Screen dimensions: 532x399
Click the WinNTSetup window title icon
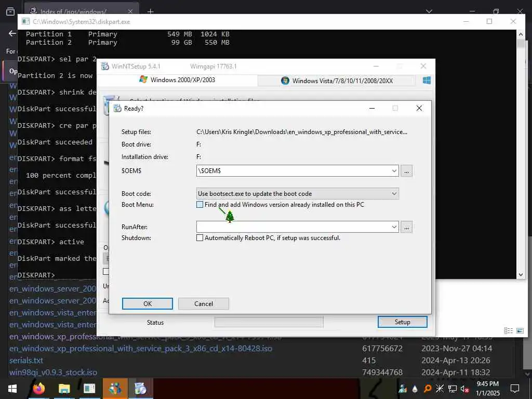[x=105, y=66]
